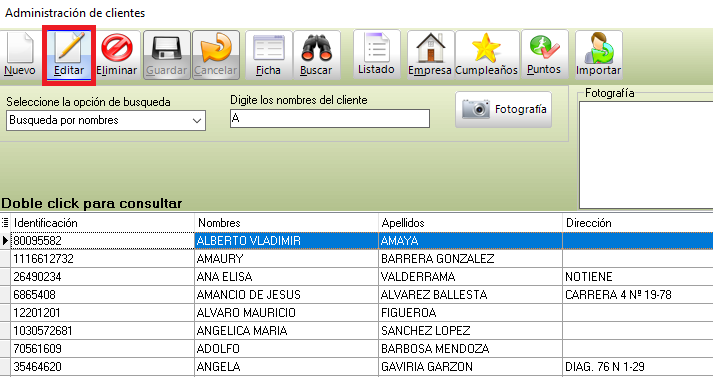Viewport: 713px width, 377px height.
Task: Select the ADOLFO name cell
Action: 286,349
